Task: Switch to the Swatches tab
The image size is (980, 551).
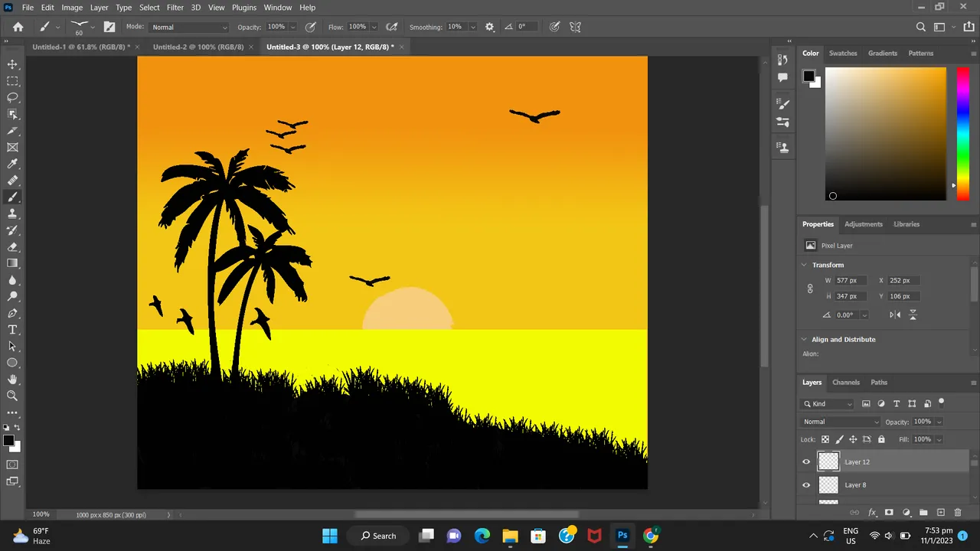Action: [x=843, y=54]
